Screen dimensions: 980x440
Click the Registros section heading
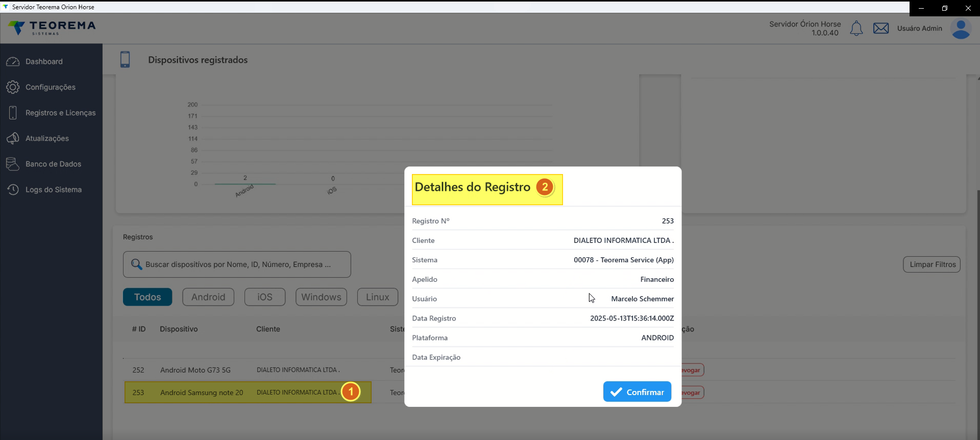pyautogui.click(x=138, y=237)
